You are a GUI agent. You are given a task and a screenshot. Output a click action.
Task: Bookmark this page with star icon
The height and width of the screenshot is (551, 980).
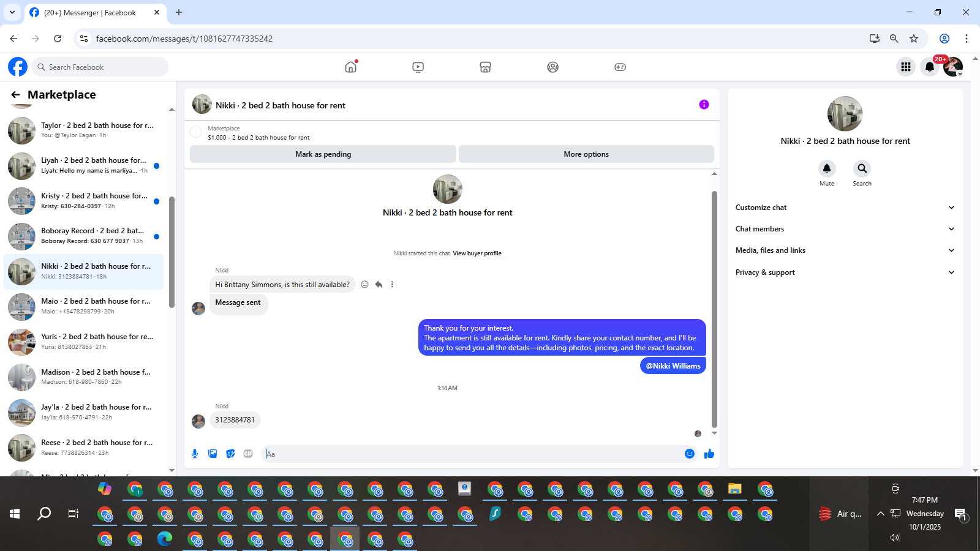914,39
